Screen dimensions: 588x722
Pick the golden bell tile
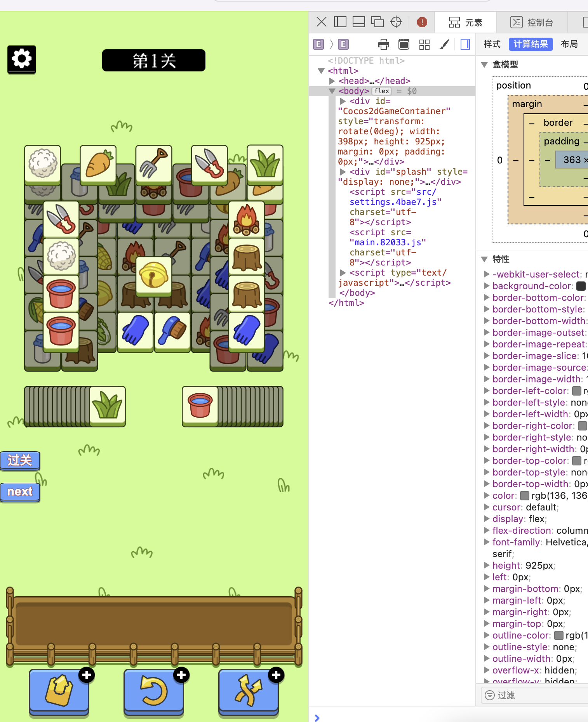[x=154, y=276]
